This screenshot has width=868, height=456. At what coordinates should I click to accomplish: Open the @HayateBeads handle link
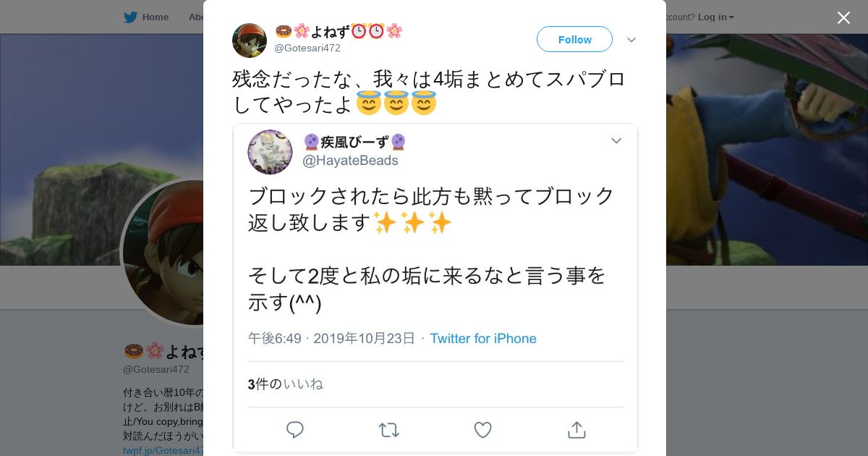[x=350, y=161]
